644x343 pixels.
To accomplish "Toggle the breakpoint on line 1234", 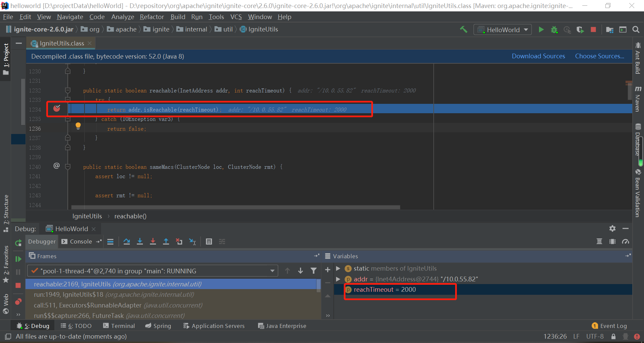I will [x=57, y=109].
